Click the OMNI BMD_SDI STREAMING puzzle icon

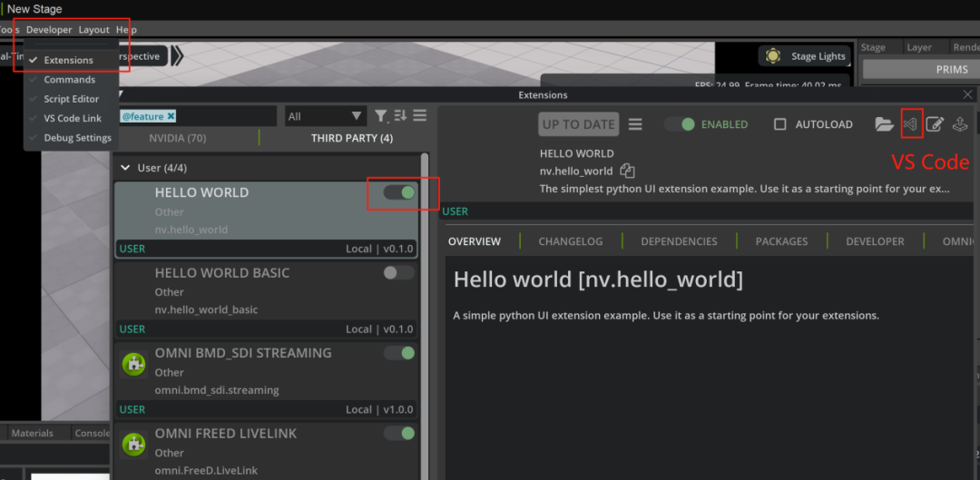point(133,365)
